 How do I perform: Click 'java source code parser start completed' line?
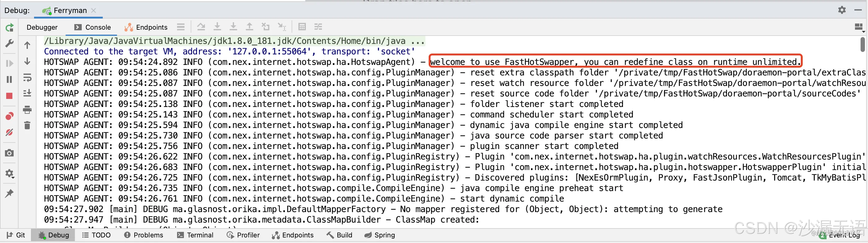point(354,136)
